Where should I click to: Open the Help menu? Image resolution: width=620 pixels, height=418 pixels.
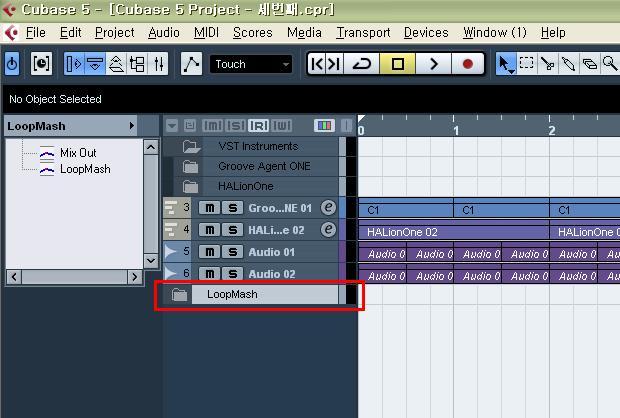tap(553, 32)
